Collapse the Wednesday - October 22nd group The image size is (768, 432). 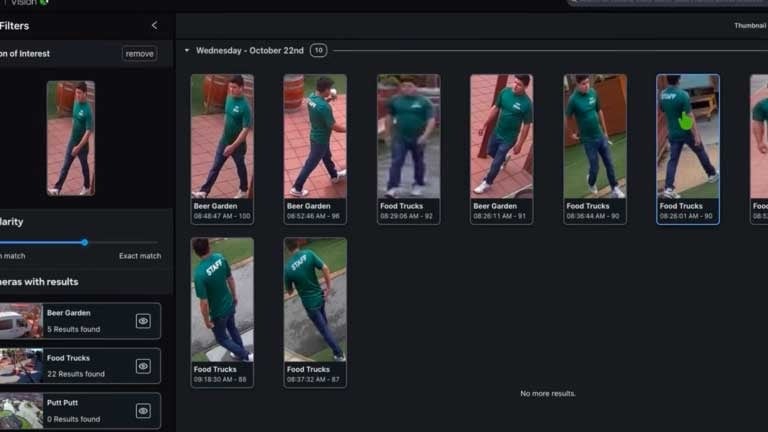(x=187, y=50)
